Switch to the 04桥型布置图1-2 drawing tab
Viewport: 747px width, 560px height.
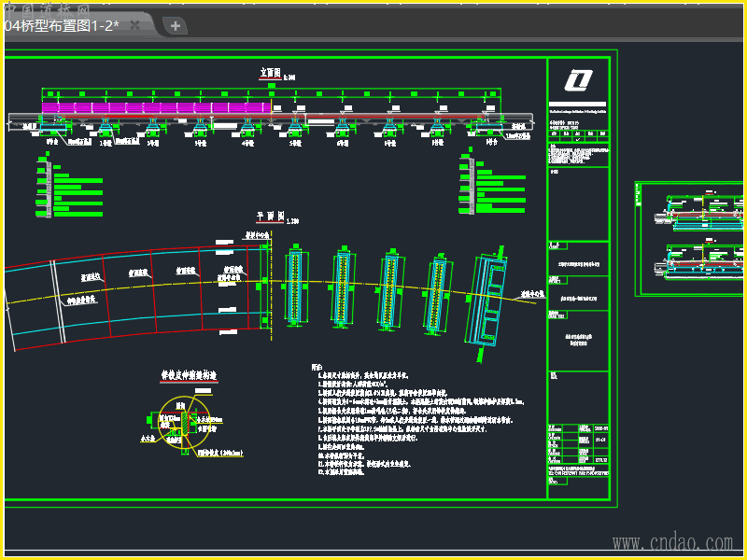click(62, 25)
